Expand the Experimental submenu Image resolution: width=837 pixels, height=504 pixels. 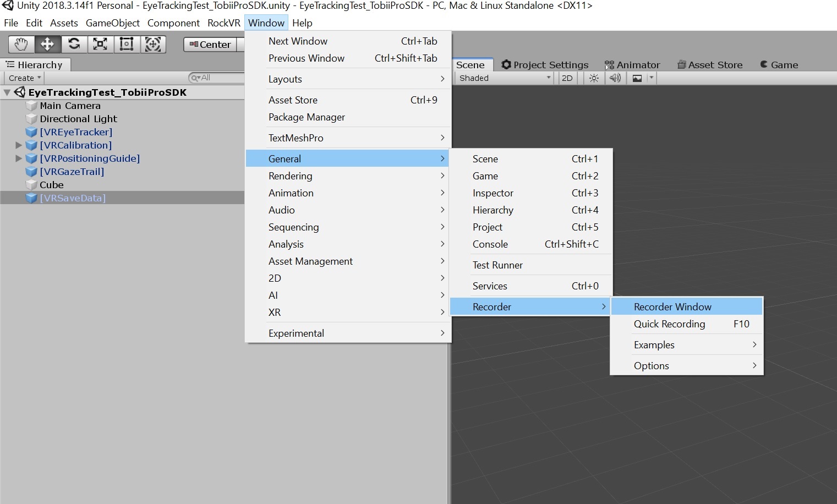point(348,333)
